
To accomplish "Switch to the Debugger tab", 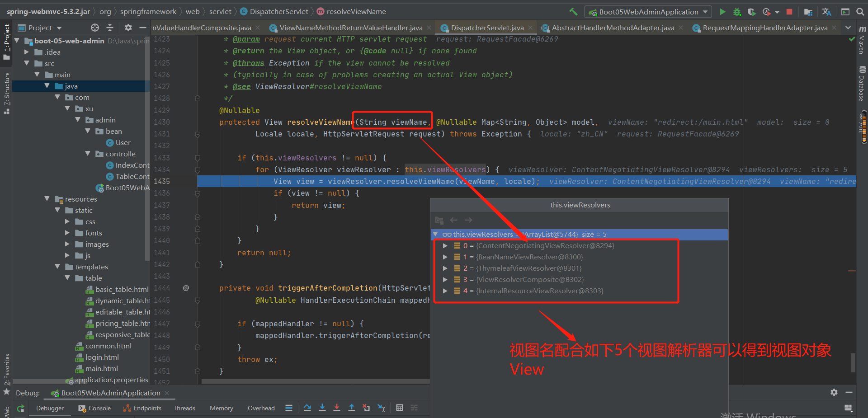I will 50,408.
